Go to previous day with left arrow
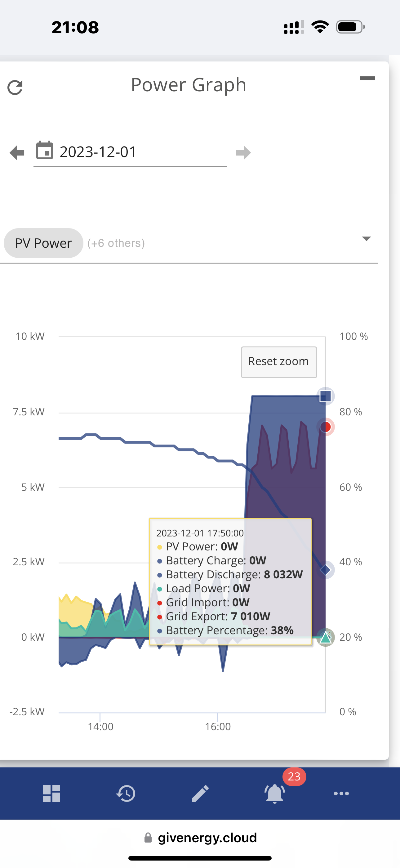Screen dimensions: 400x868 17,153
